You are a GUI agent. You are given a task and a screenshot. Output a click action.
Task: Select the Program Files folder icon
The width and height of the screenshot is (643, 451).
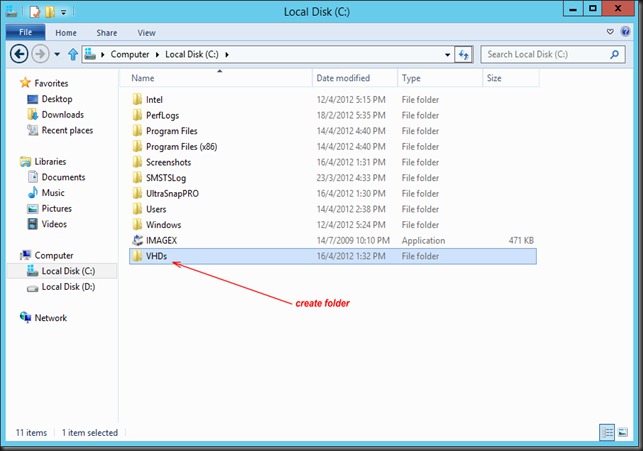point(137,131)
